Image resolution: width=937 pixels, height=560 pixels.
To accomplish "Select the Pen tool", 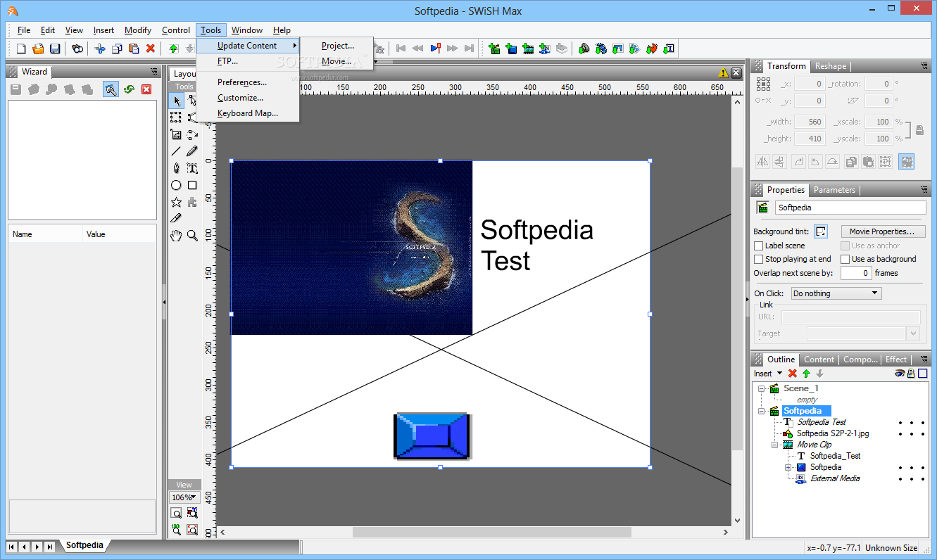I will [x=176, y=168].
